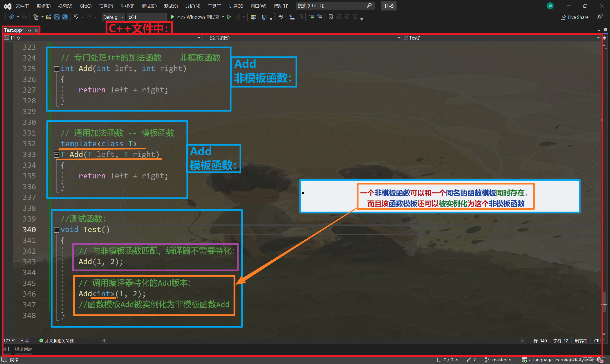610x364 pixels.
Task: Click the browser window layout icon
Action: 265,17
